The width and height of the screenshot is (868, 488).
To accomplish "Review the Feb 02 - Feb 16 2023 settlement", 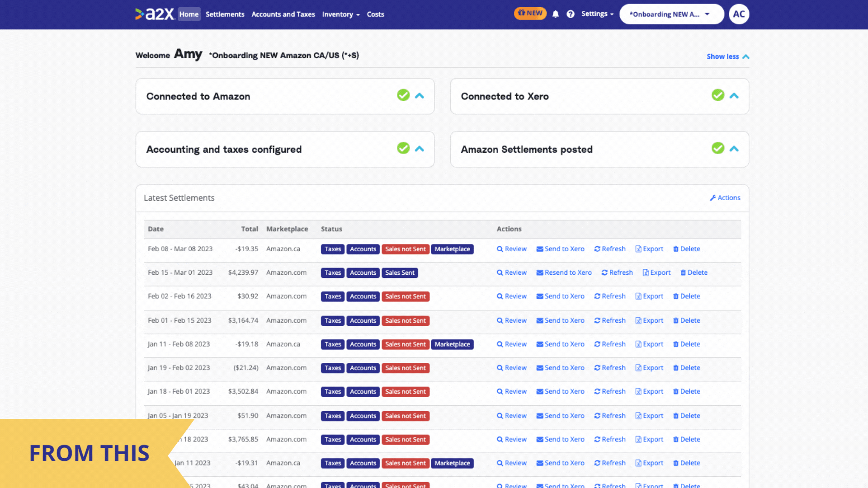I will tap(512, 296).
